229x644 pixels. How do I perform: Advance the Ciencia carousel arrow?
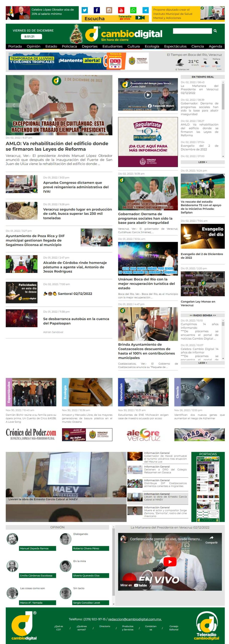pyautogui.click(x=208, y=397)
